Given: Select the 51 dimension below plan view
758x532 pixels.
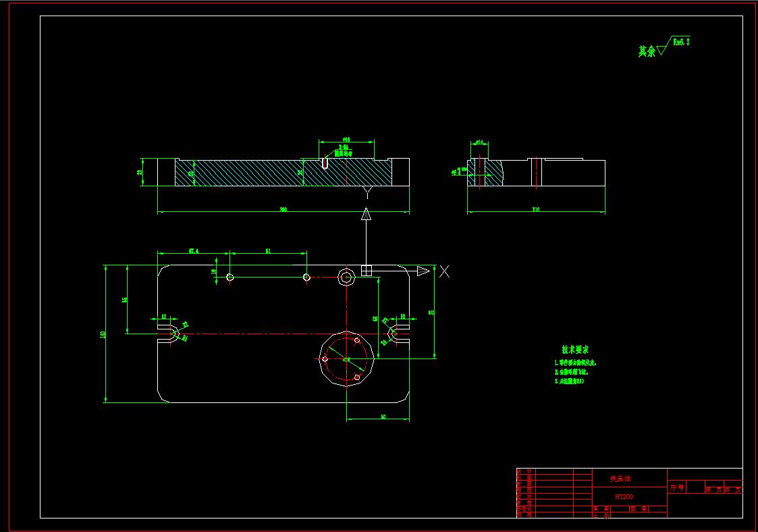Looking at the screenshot, I should (x=383, y=417).
